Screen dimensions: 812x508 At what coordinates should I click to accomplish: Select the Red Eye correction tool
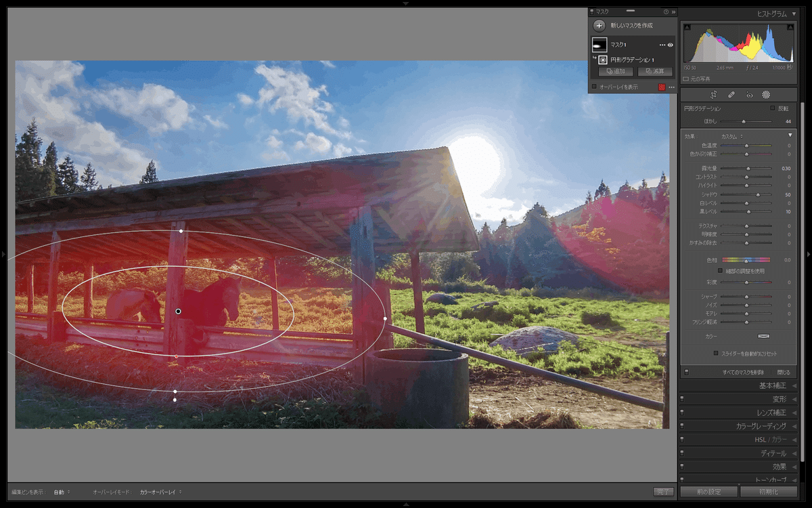pyautogui.click(x=749, y=95)
